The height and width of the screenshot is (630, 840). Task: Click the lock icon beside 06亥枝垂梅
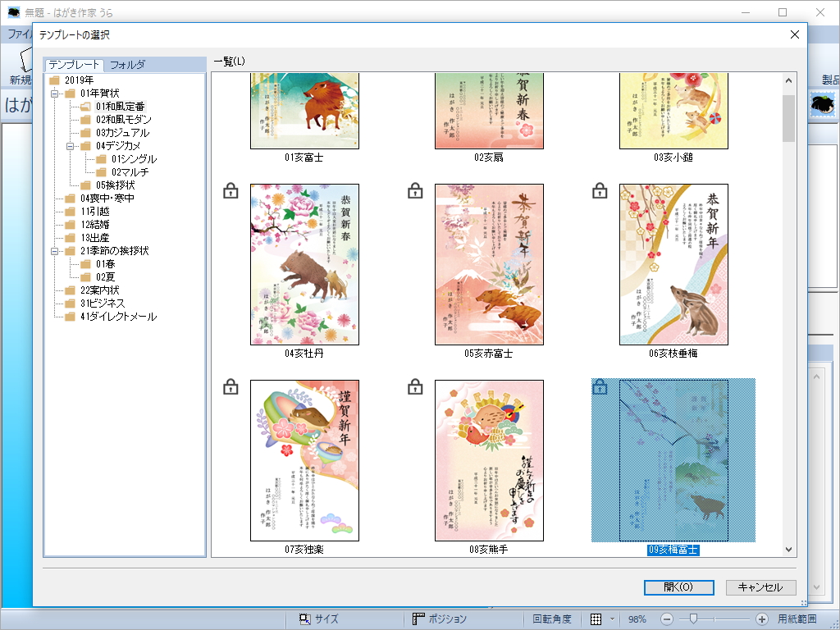click(x=600, y=190)
